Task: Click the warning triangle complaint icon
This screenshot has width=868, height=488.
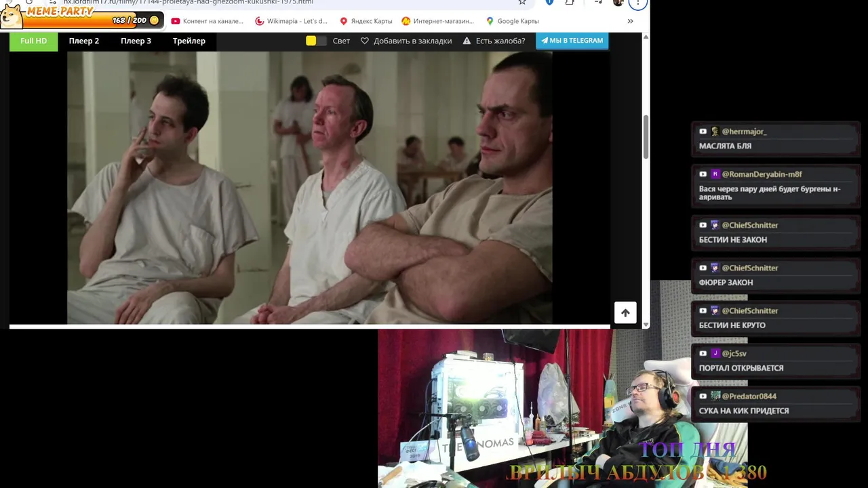Action: coord(467,41)
